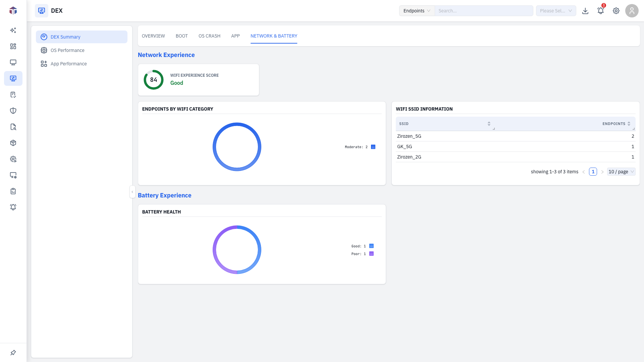Open the monitor settings icon in sidebar
This screenshot has height=362, width=644.
click(13, 175)
